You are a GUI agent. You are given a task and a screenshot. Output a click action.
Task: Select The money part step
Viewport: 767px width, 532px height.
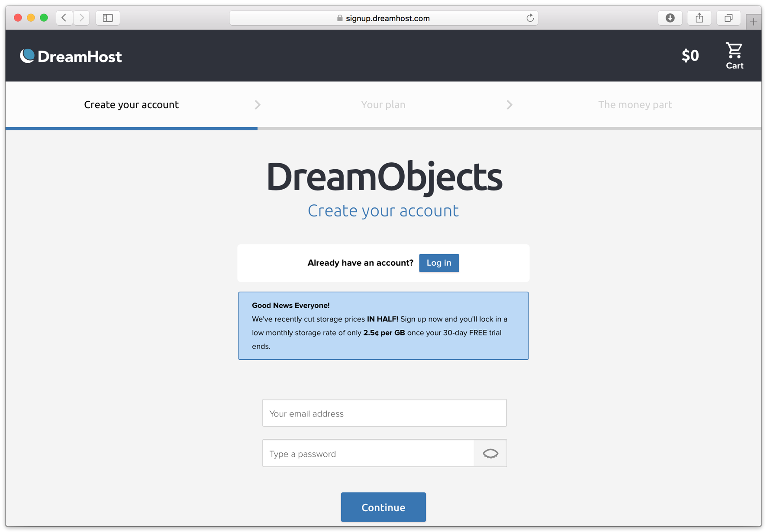[635, 105]
